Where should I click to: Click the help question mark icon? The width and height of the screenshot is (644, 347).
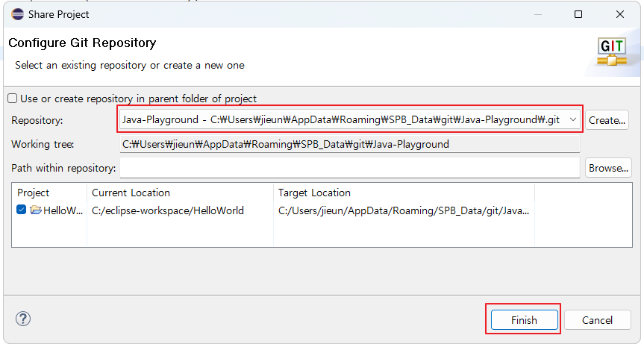coord(23,319)
